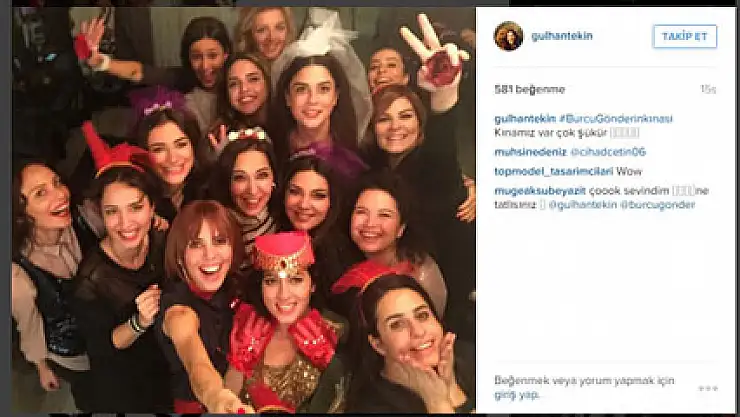This screenshot has width=740, height=417.
Task: Open the #BurcuGönderinkınası hashtag
Action: point(616,119)
